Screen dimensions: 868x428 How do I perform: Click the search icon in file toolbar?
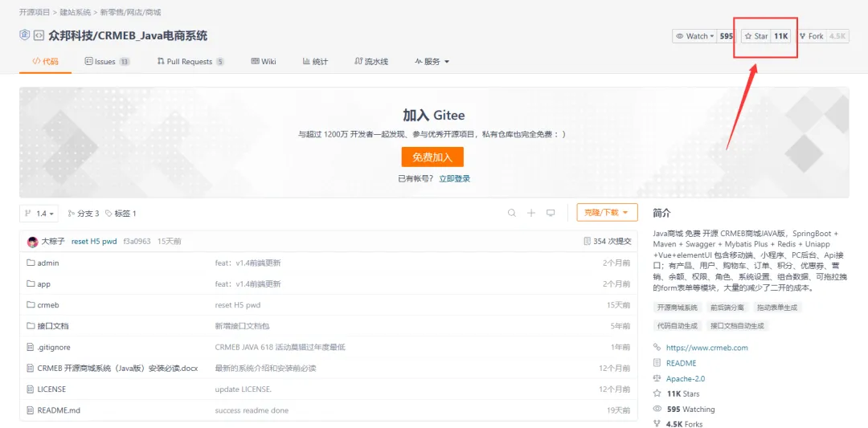click(x=512, y=213)
